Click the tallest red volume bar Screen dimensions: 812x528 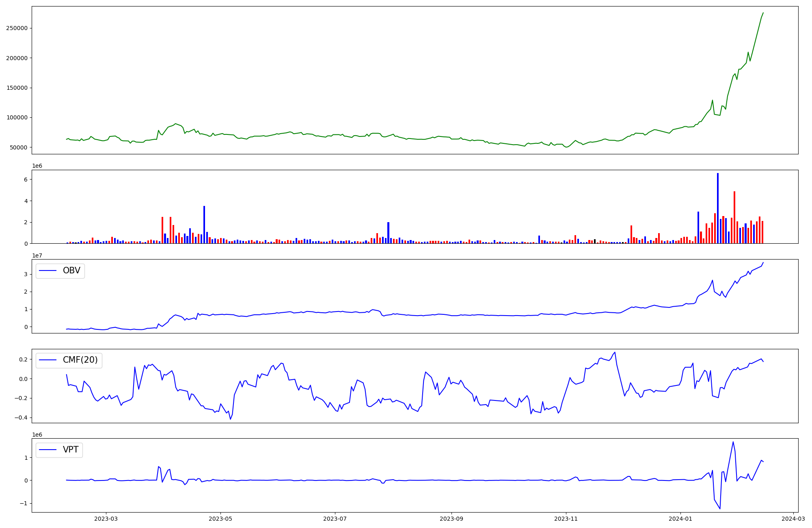point(734,217)
